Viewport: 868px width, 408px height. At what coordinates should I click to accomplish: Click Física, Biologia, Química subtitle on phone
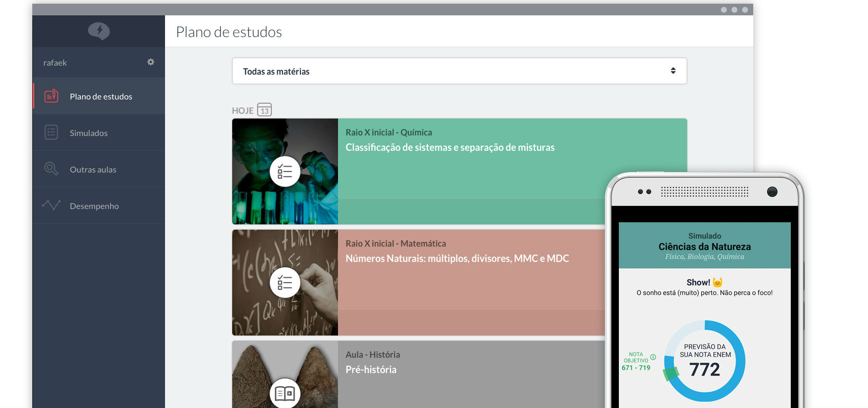[705, 257]
